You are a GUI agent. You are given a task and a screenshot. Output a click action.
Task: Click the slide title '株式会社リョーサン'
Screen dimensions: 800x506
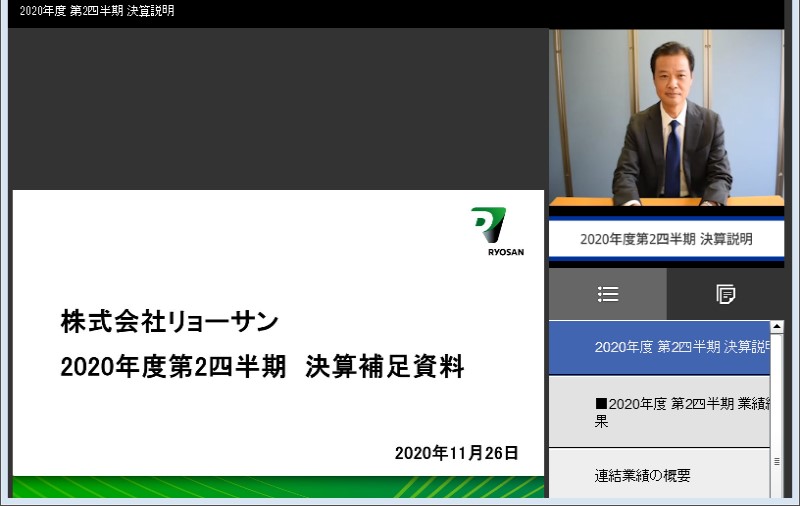[169, 322]
